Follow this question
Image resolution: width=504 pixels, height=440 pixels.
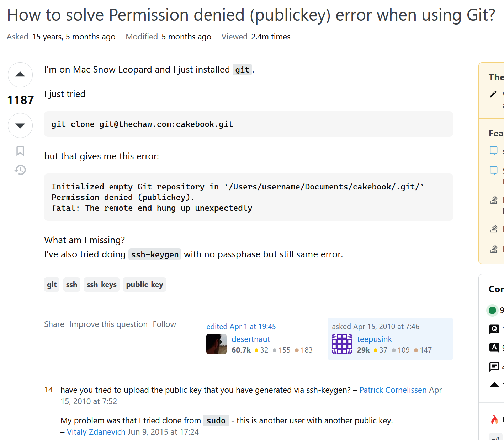point(164,324)
